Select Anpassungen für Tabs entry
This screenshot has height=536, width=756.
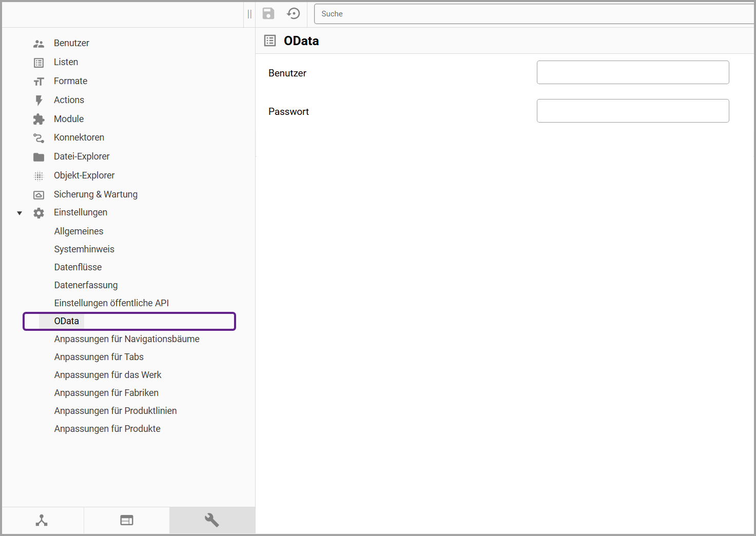[99, 357]
